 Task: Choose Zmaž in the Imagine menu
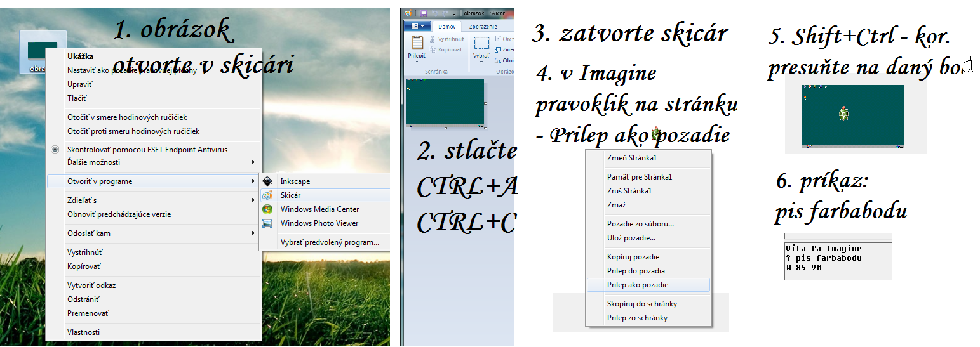pyautogui.click(x=617, y=205)
